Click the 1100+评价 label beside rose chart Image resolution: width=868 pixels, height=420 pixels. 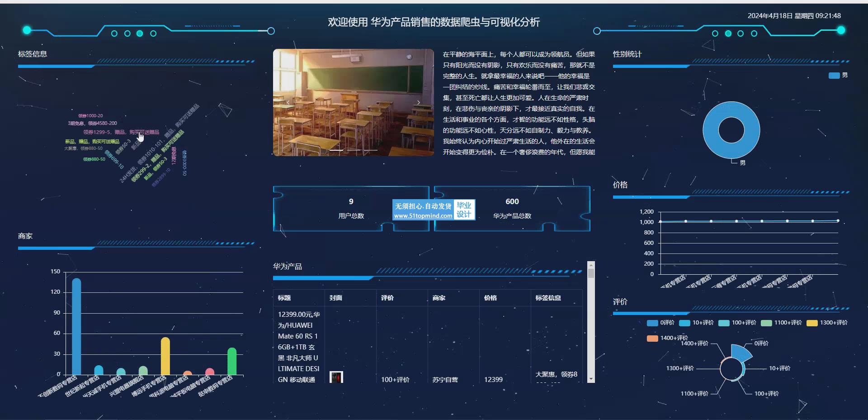coord(694,394)
